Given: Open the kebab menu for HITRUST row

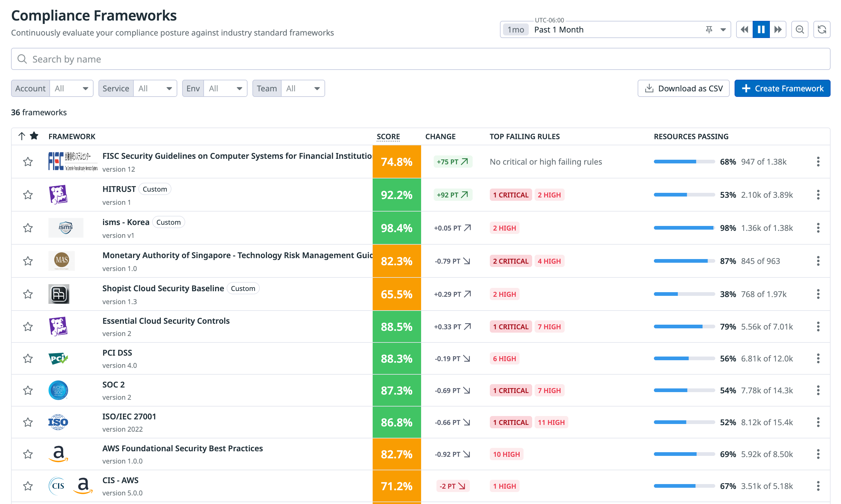Looking at the screenshot, I should pos(818,195).
